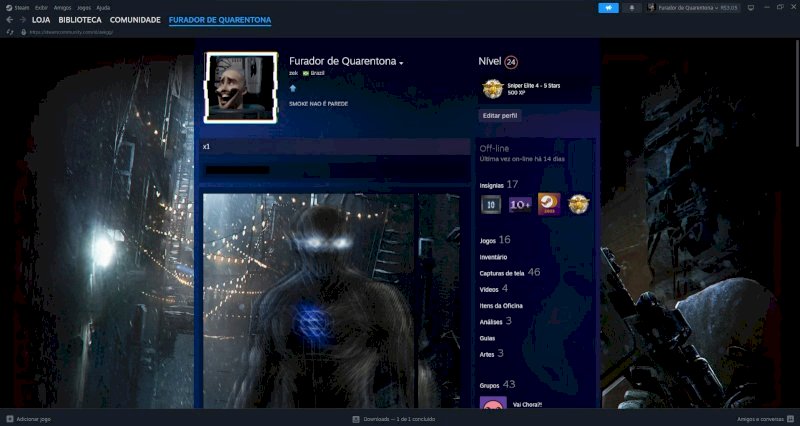800x426 pixels.
Task: Open the Grupos 43 link
Action: 497,385
